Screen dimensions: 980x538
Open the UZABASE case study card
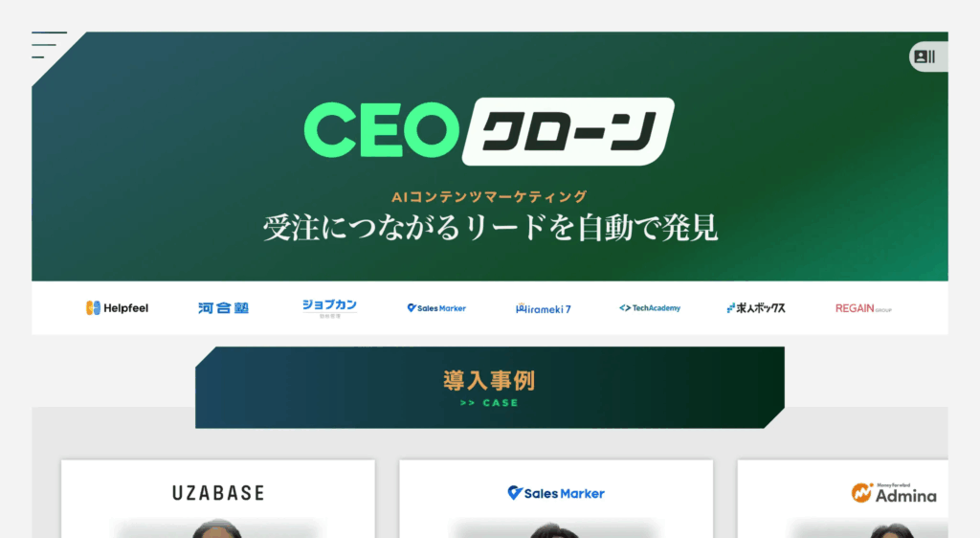(218, 499)
